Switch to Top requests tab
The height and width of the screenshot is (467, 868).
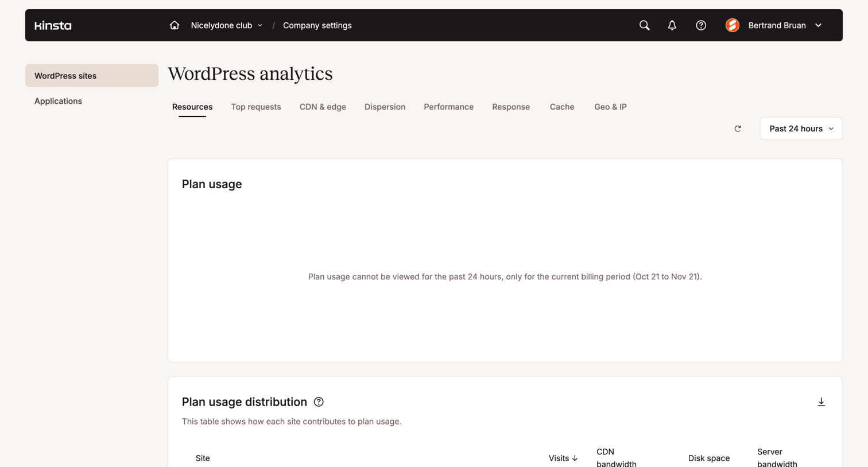256,107
